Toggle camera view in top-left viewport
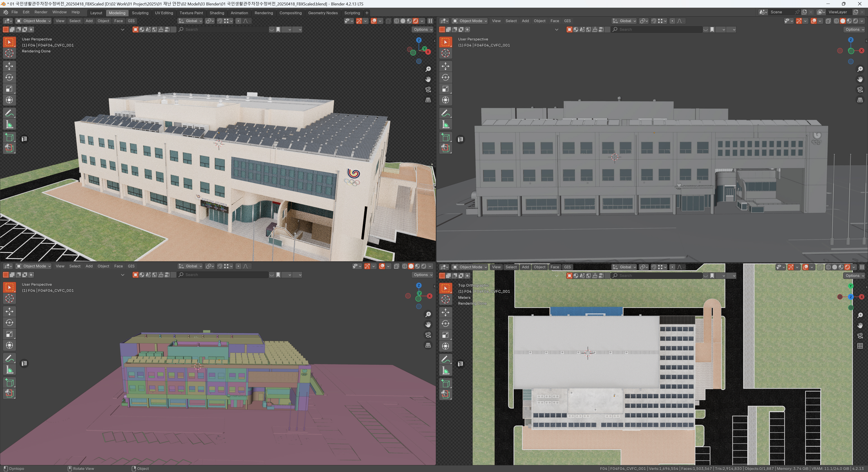 [428, 90]
